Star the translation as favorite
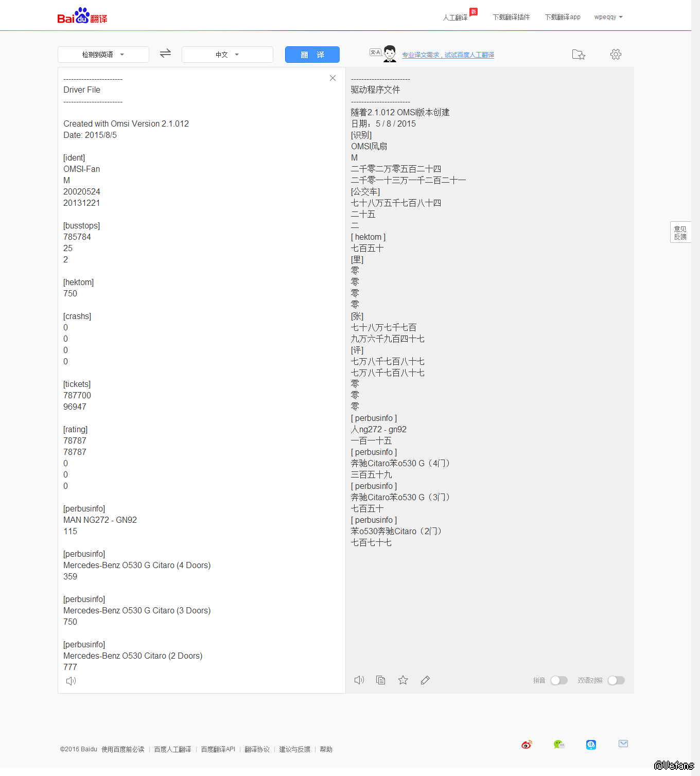700x776 pixels. click(x=403, y=680)
